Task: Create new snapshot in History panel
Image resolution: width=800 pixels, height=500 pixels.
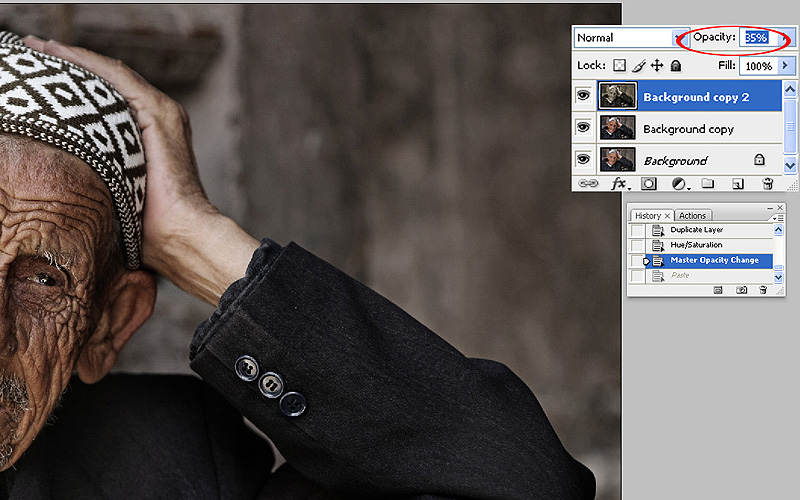Action: [x=742, y=290]
